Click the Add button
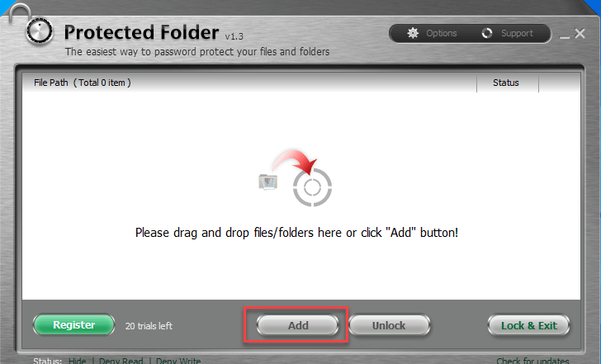Screen dimensions: 601x364 [298, 325]
